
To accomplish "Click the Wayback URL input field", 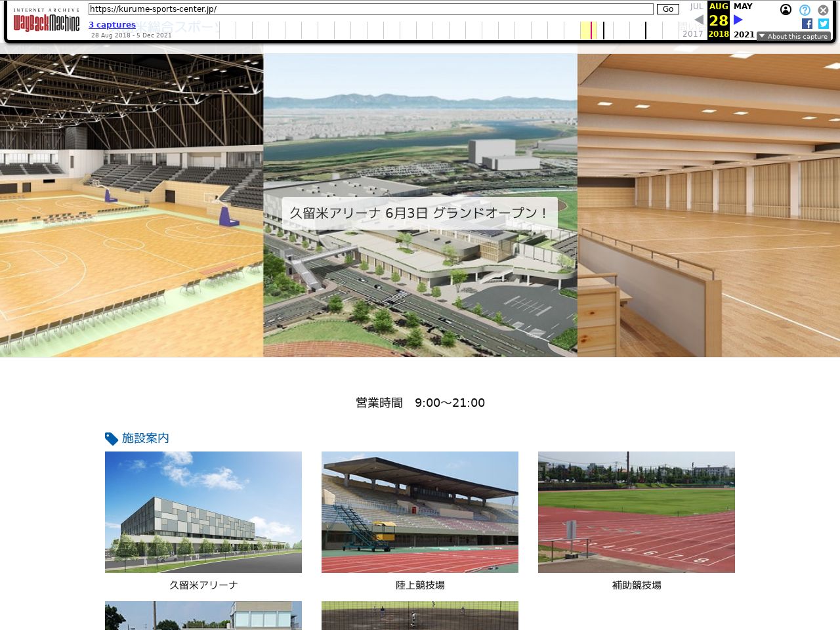I will coord(371,9).
